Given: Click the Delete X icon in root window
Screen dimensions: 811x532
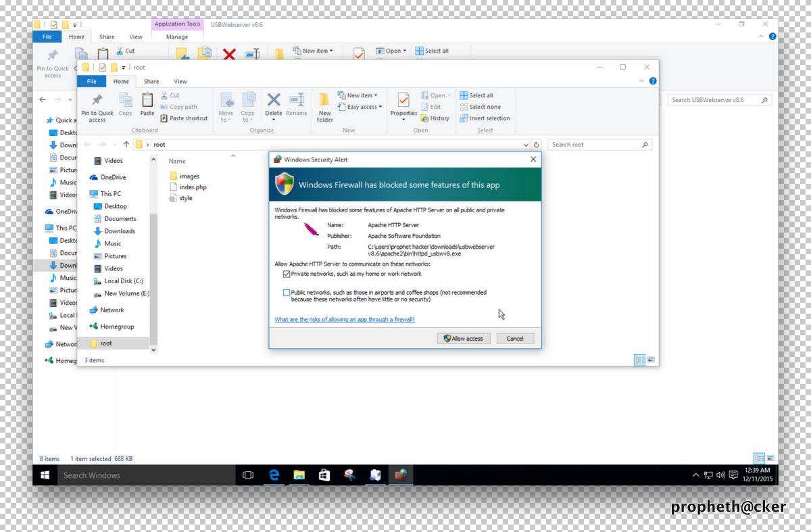Looking at the screenshot, I should click(x=273, y=100).
